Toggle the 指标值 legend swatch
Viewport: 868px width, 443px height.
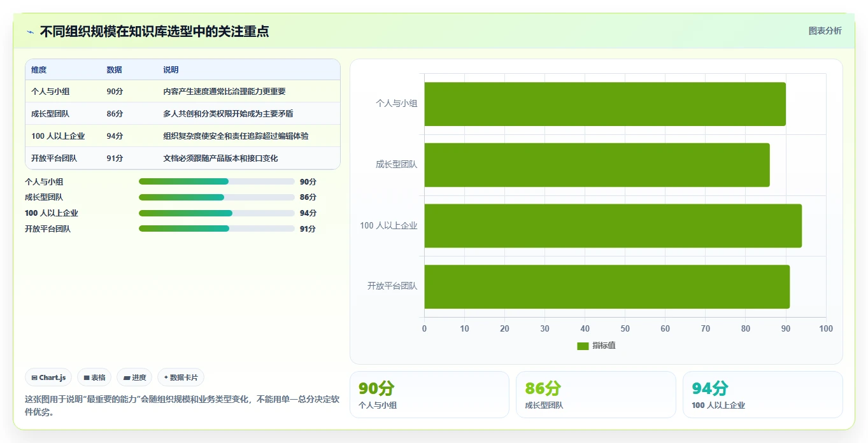tap(583, 346)
